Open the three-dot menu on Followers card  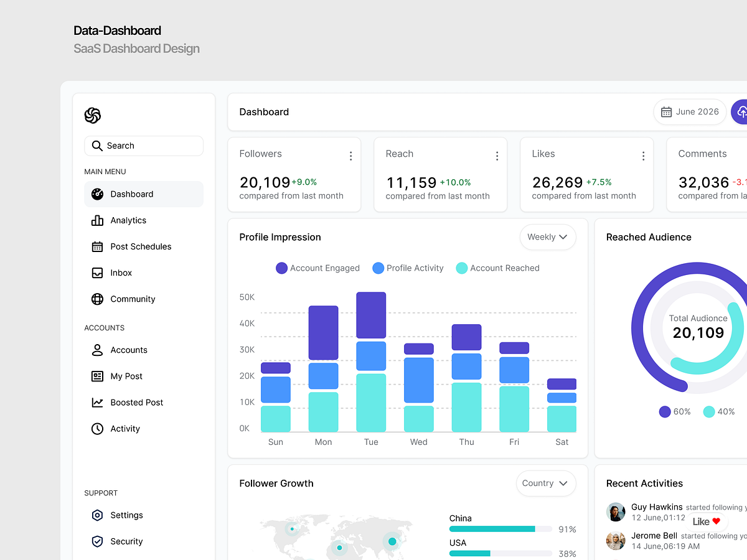[350, 156]
